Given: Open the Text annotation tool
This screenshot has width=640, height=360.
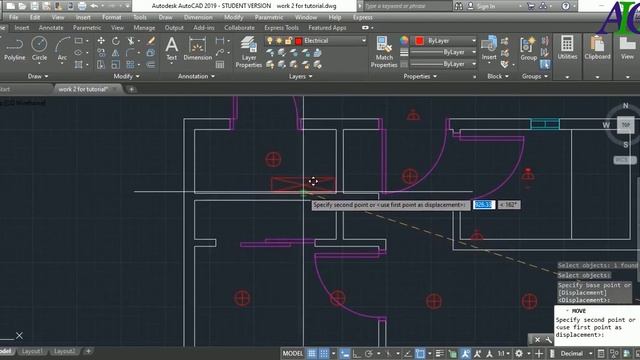Looking at the screenshot, I should (x=171, y=49).
